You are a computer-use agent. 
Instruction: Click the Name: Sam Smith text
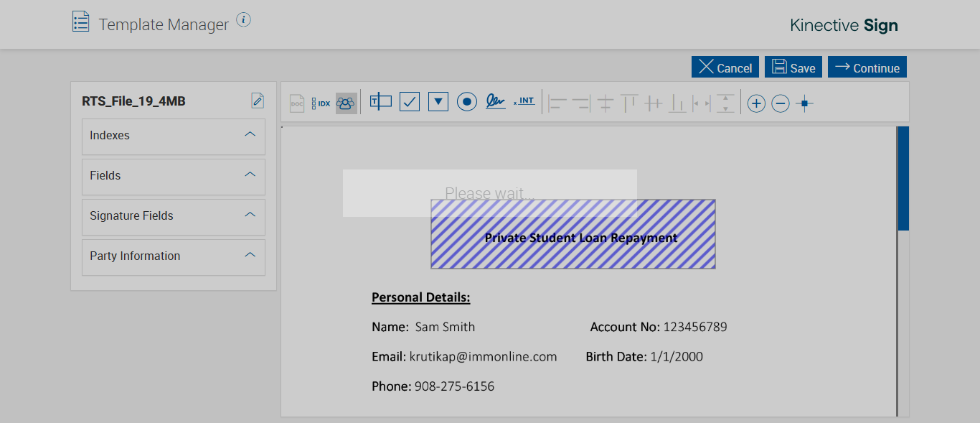[x=423, y=327]
